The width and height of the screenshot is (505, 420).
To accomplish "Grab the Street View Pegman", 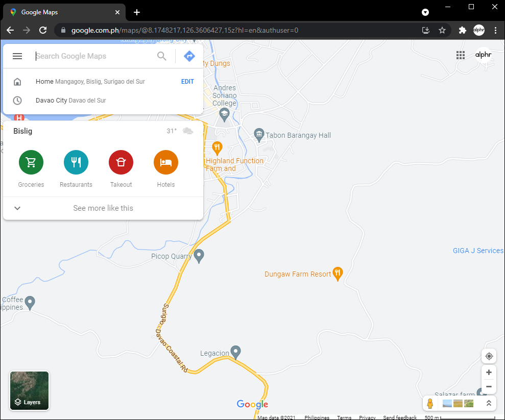I will 430,403.
